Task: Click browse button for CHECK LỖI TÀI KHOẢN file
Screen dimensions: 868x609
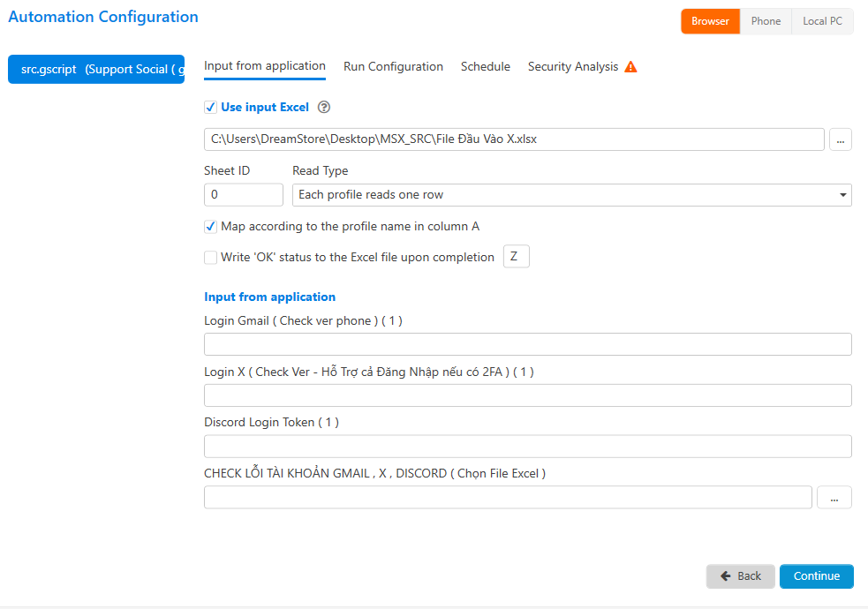Action: (x=834, y=498)
